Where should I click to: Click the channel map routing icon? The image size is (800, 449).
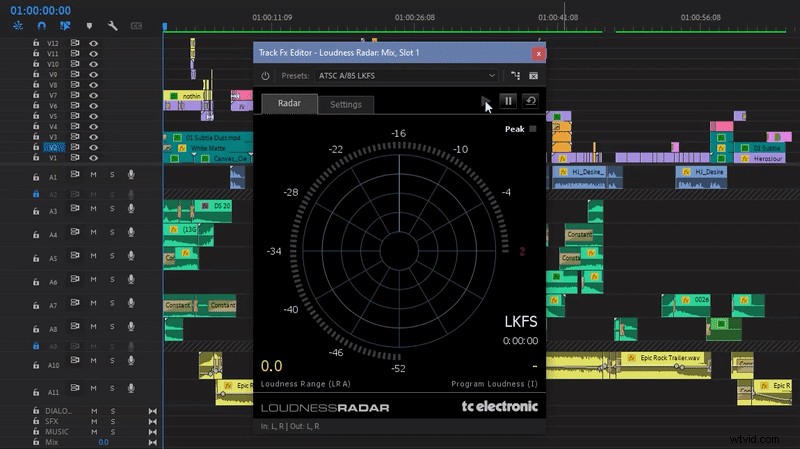tap(515, 76)
